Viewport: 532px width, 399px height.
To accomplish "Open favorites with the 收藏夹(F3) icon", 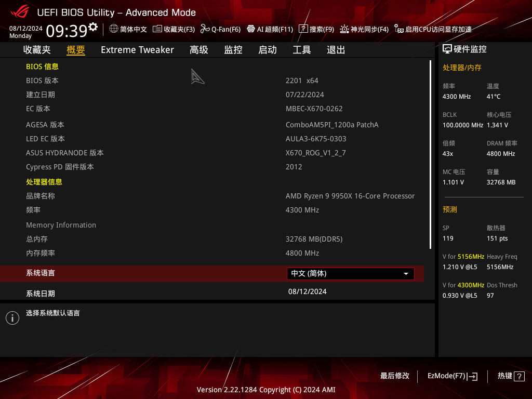I will pos(157,29).
